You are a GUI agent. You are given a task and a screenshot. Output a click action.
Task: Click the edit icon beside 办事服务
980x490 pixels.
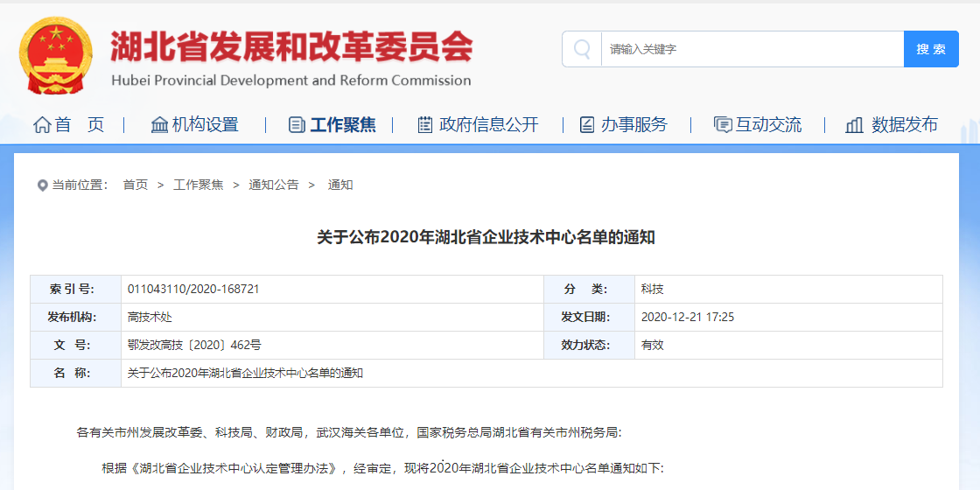(587, 125)
